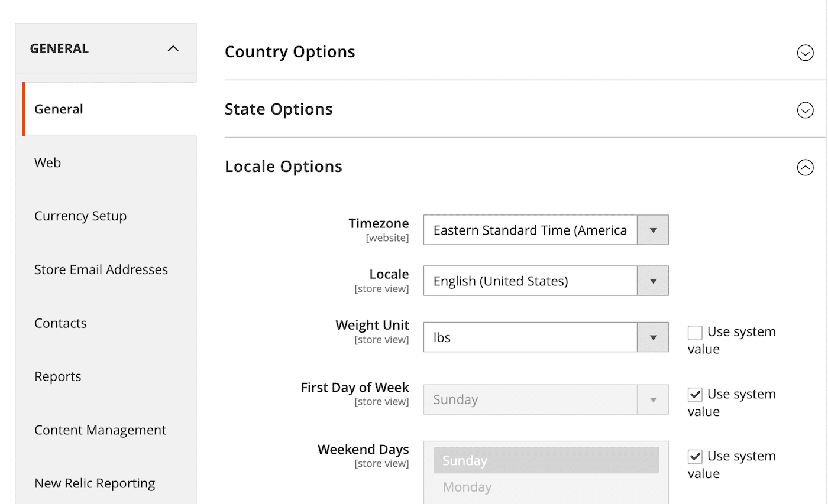
Task: Expand the State Options section
Action: tap(805, 110)
